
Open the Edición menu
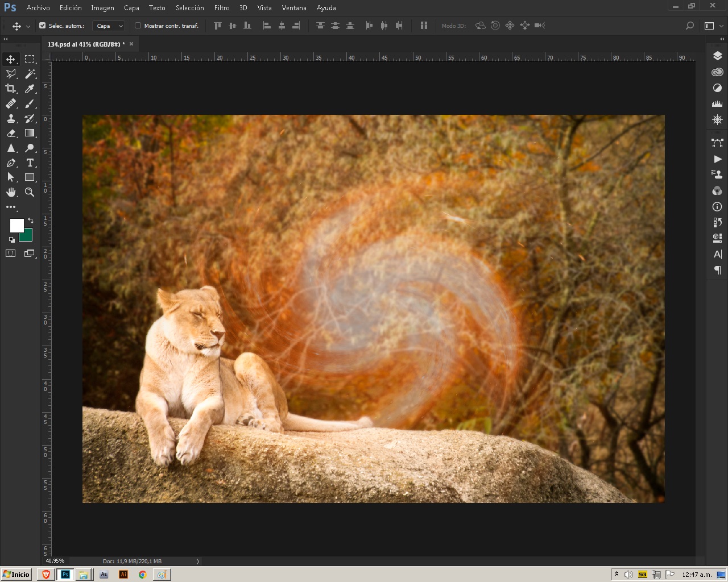coord(71,8)
